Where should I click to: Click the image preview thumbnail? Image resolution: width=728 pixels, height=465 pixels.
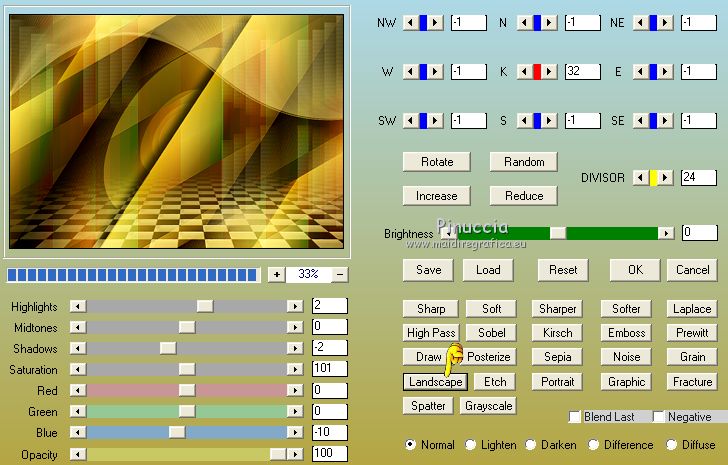tap(177, 131)
